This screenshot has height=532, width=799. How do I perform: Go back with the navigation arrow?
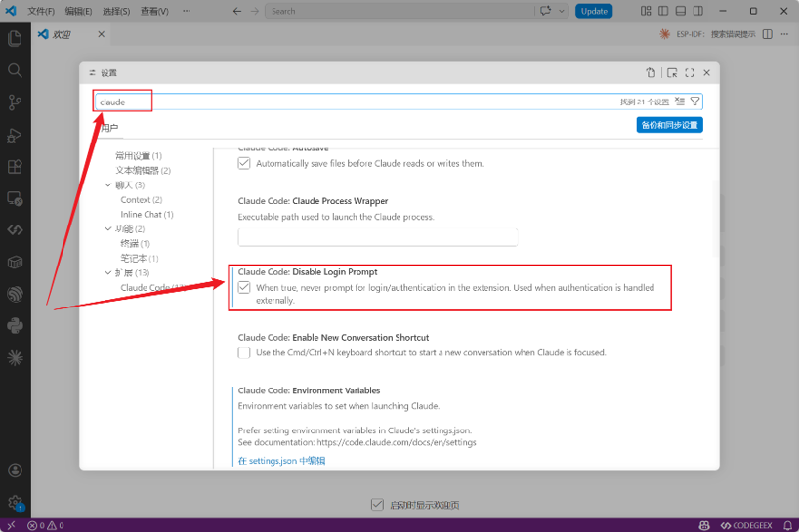[237, 11]
